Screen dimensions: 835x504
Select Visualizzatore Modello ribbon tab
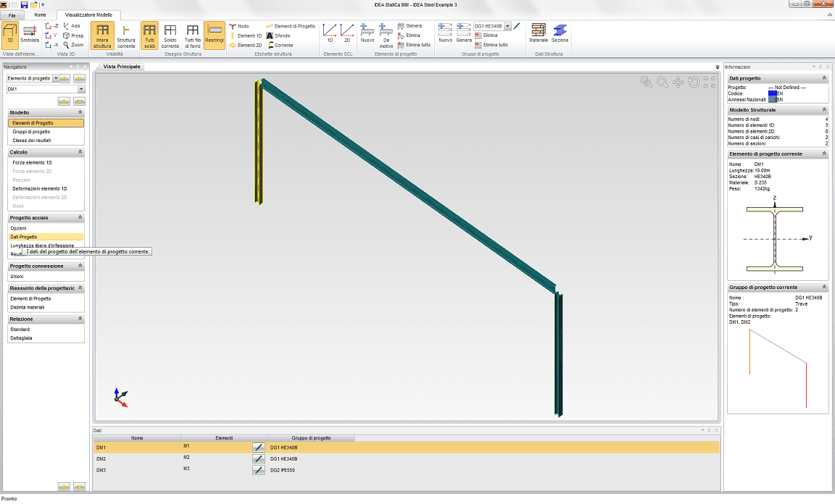[x=88, y=15]
